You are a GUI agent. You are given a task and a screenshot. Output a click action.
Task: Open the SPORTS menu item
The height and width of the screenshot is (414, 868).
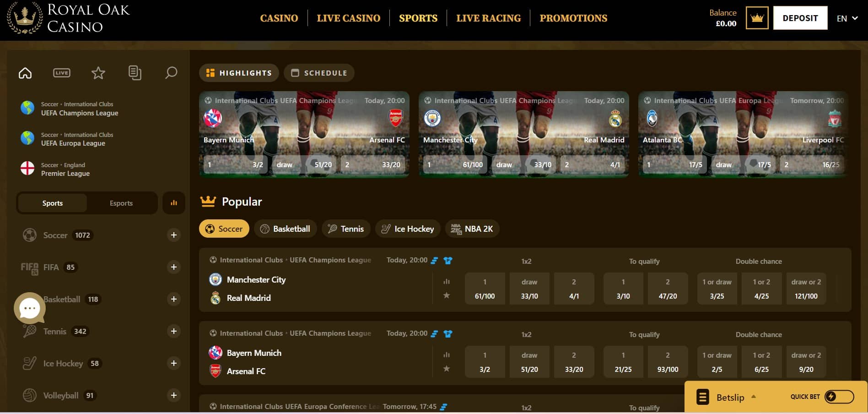[418, 18]
